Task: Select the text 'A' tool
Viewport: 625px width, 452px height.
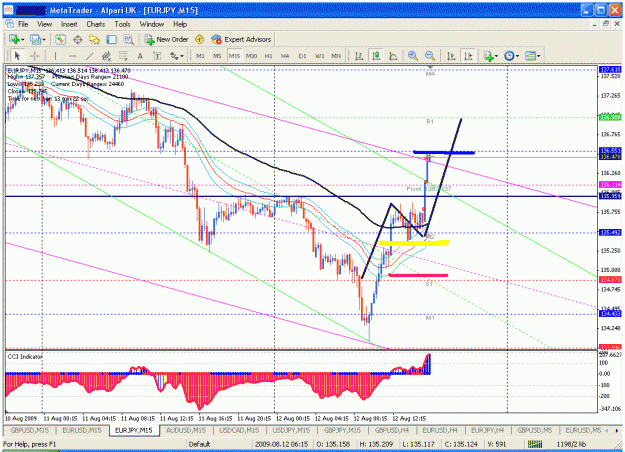Action: pyautogui.click(x=140, y=56)
